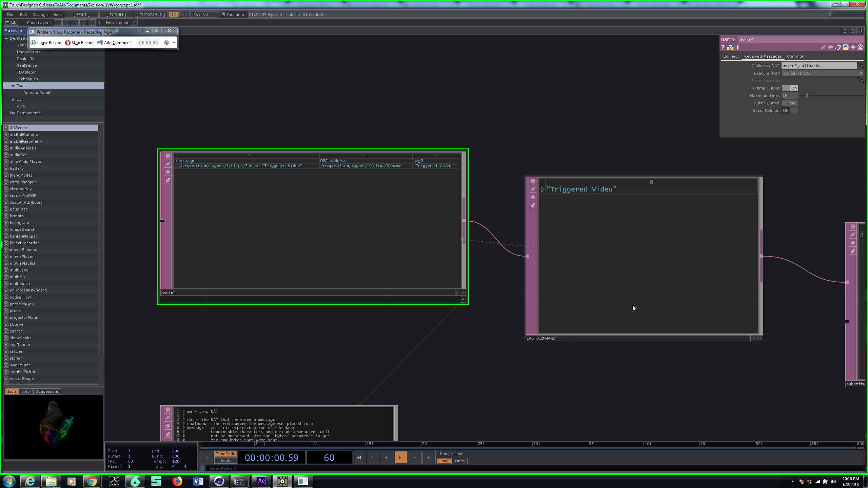
Task: Open the Dialogs menu
Action: (40, 15)
